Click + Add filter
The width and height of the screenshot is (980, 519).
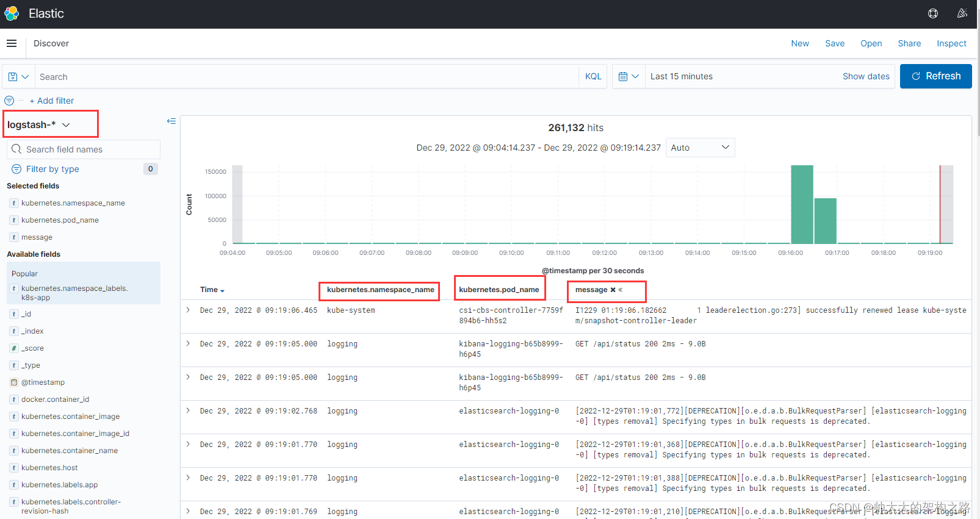(x=52, y=101)
